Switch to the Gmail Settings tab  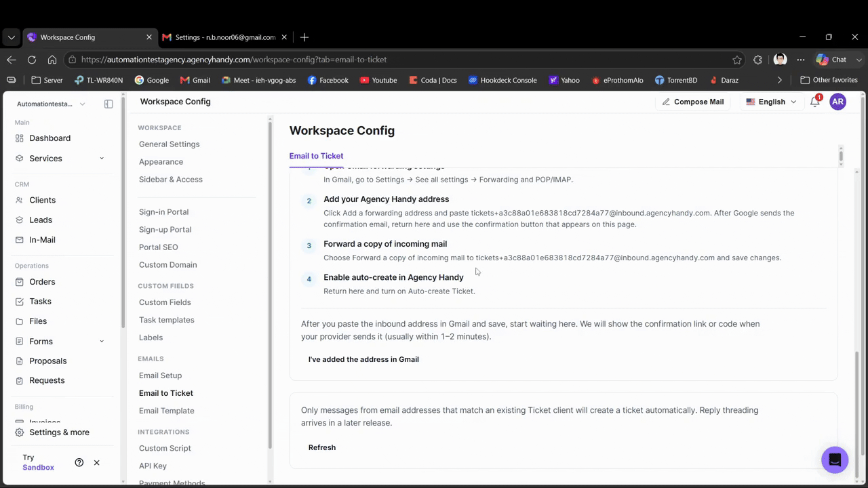tap(226, 37)
